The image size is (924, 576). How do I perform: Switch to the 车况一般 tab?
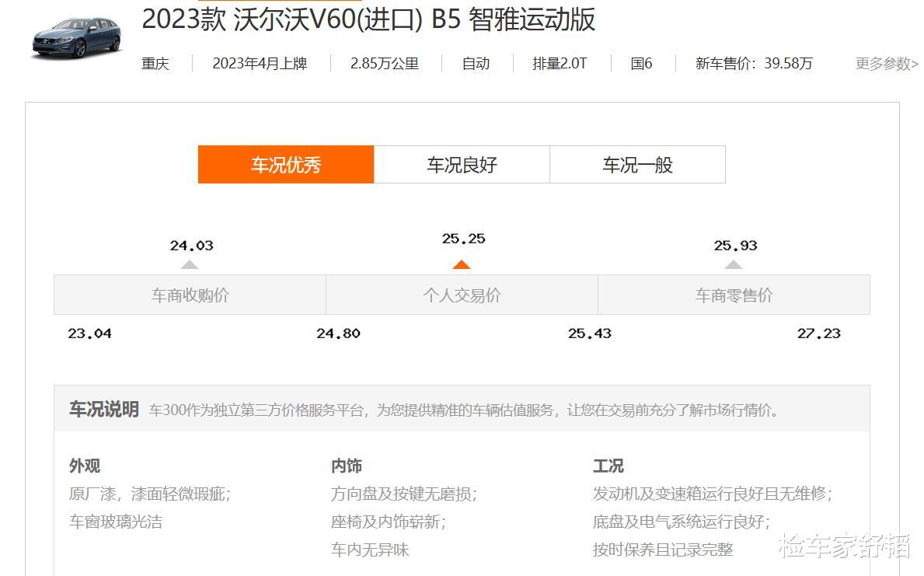(637, 165)
